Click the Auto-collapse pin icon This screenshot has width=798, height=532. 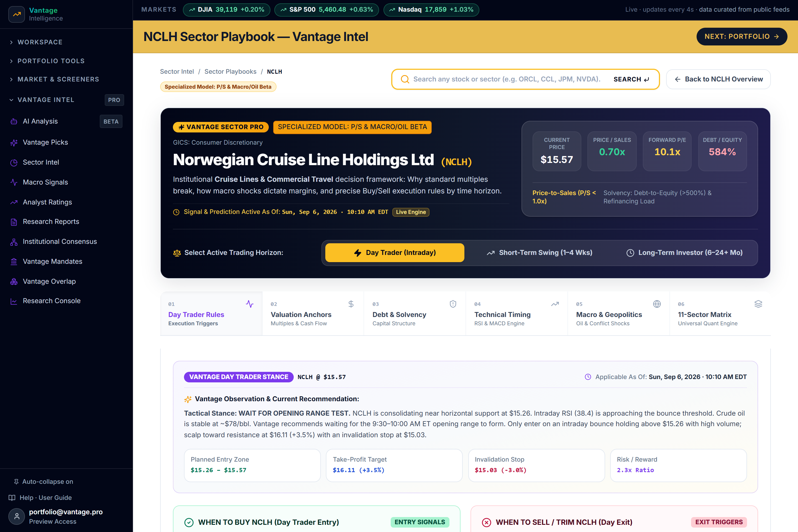(x=16, y=482)
